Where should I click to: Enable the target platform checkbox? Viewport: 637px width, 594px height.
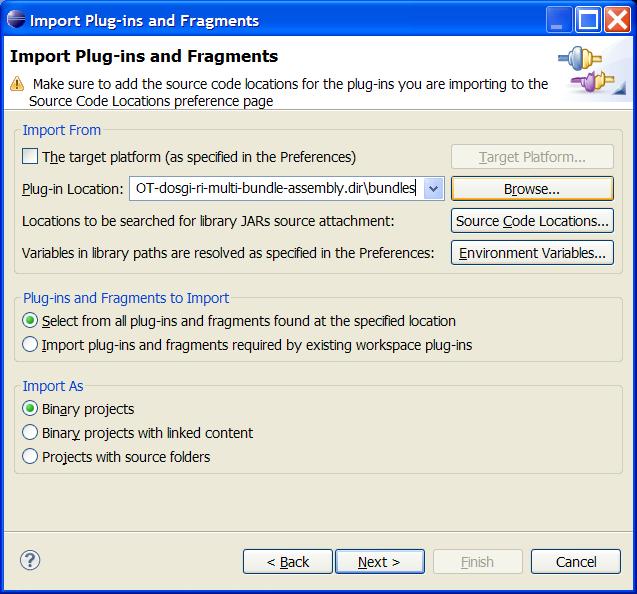tap(30, 157)
